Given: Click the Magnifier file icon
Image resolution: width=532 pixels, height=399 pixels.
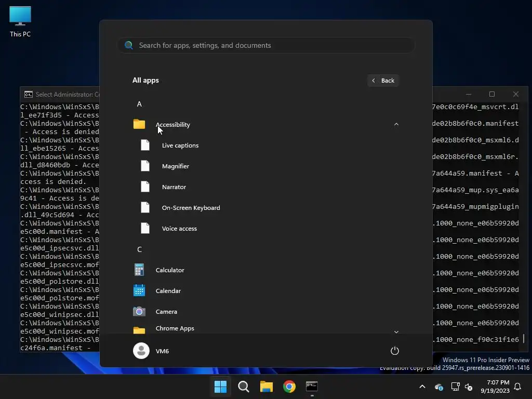Looking at the screenshot, I should pyautogui.click(x=145, y=166).
